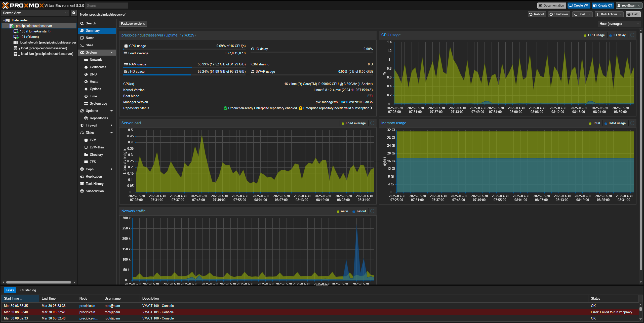Click the Create CT button
Screen dimensions: 644x323
pyautogui.click(x=603, y=6)
